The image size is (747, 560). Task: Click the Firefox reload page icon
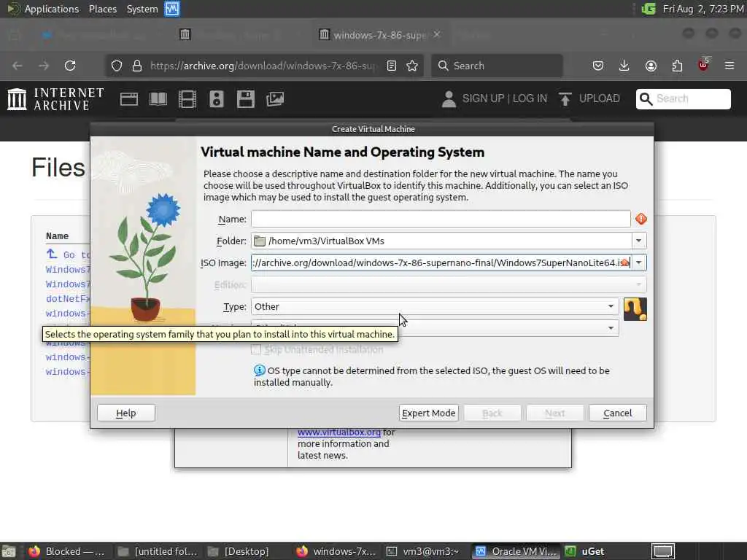70,66
